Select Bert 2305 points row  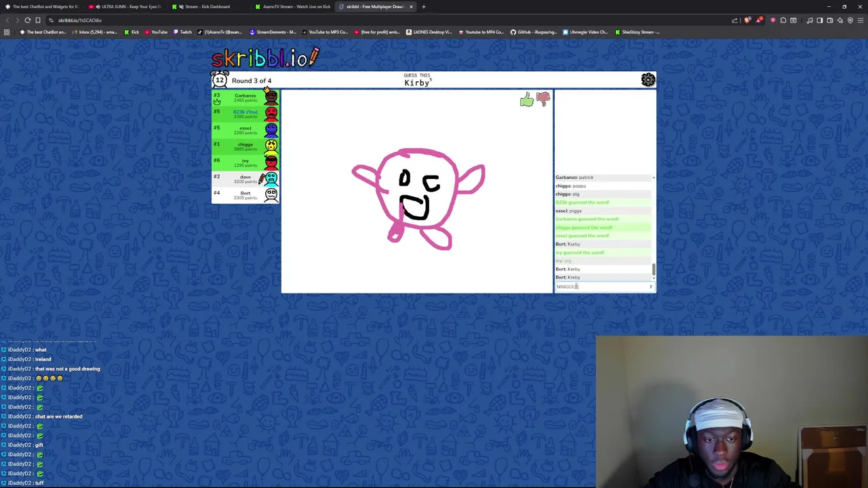[x=245, y=195]
